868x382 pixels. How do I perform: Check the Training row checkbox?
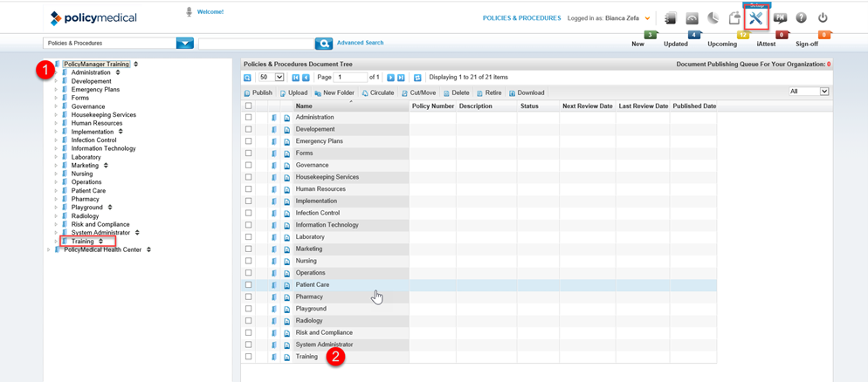(x=249, y=357)
